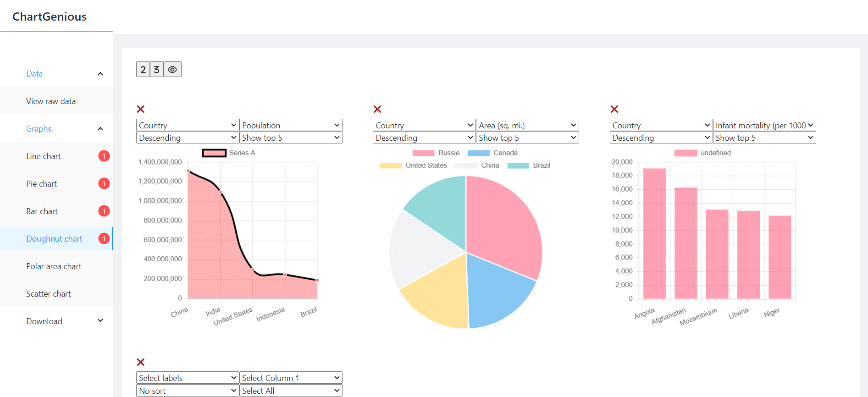Open line chart Show top 5 dropdown

click(x=291, y=138)
